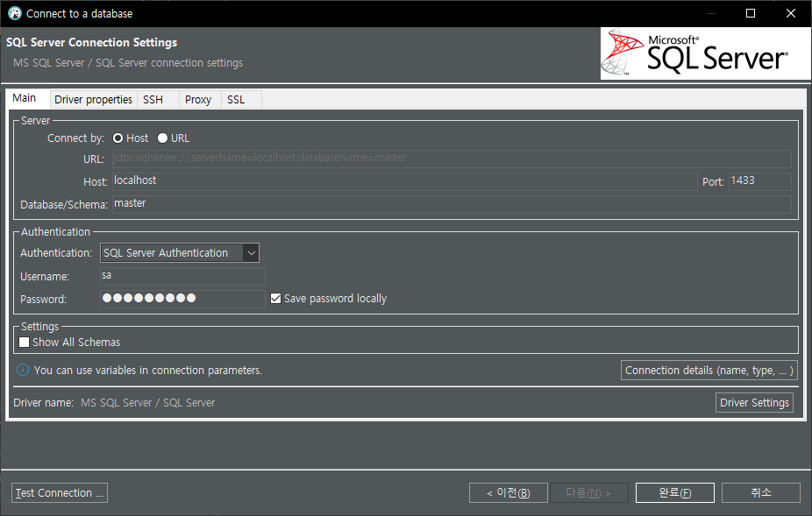Open the Proxy tab
Image resolution: width=812 pixels, height=516 pixels.
tap(198, 99)
